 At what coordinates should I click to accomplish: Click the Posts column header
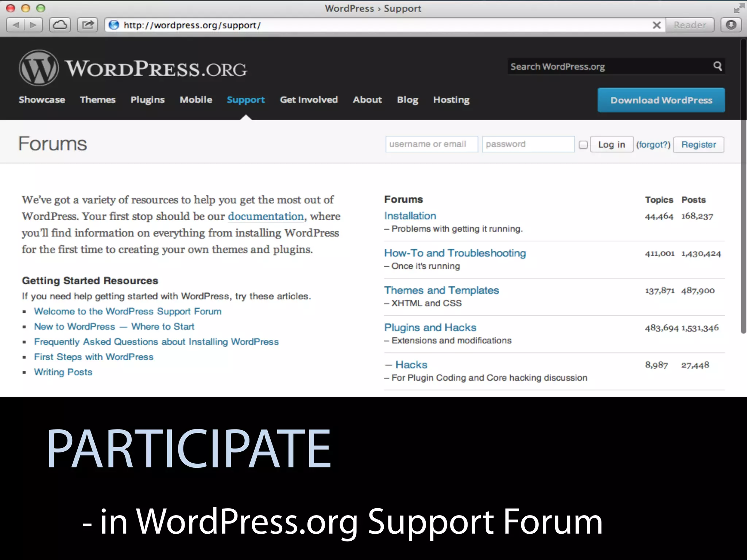pyautogui.click(x=693, y=200)
